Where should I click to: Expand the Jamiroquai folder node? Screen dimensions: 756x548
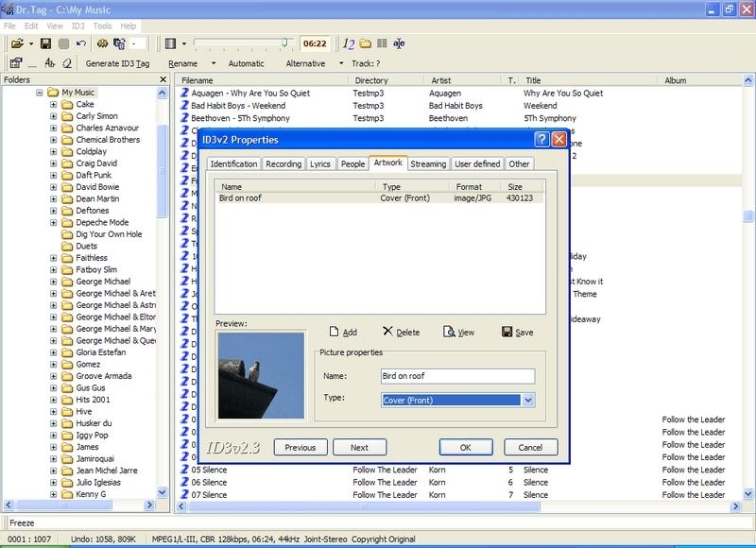click(x=54, y=459)
